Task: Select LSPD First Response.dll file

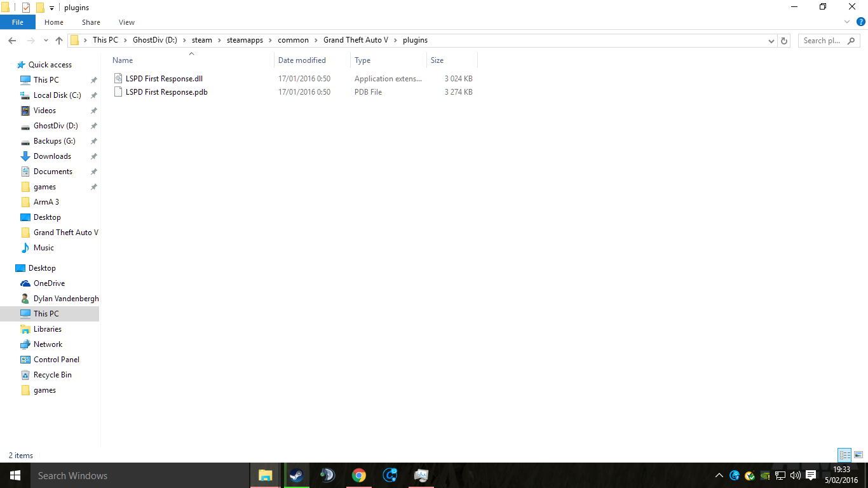Action: (164, 79)
